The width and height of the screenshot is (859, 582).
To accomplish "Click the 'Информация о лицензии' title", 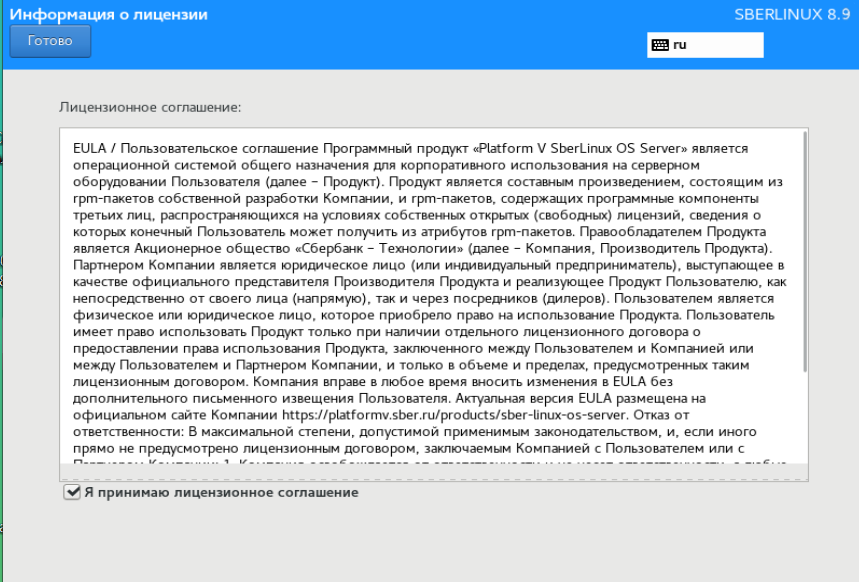I will 109,15.
